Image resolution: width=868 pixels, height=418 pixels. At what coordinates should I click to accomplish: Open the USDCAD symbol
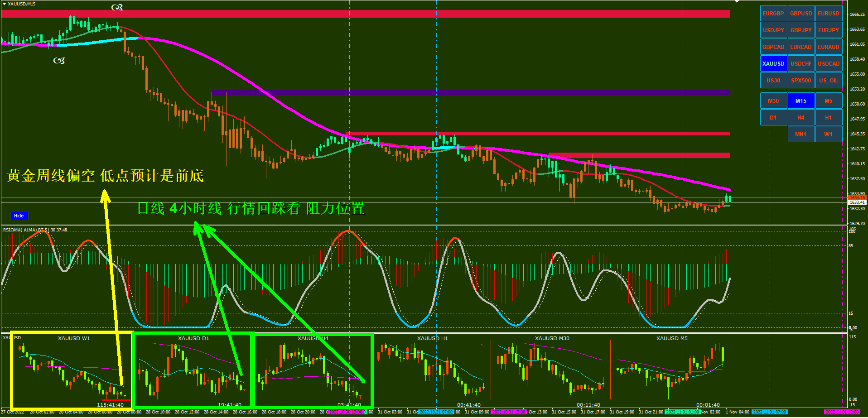click(829, 64)
